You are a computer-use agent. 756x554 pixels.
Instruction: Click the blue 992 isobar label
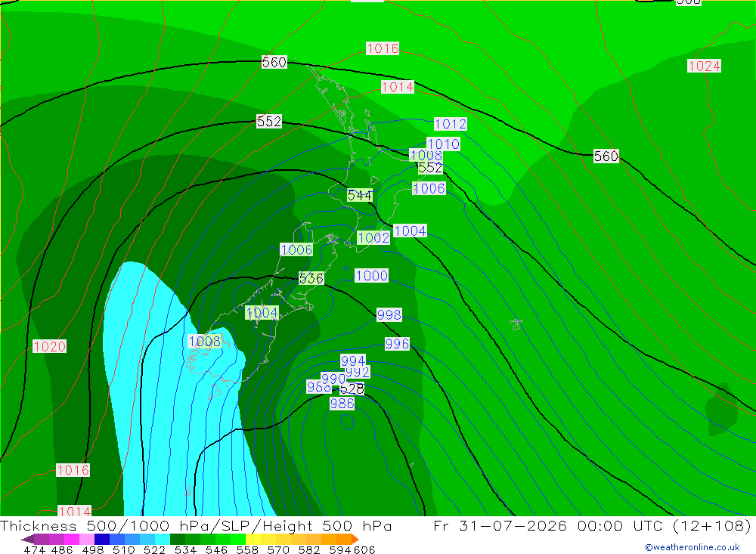(x=358, y=372)
